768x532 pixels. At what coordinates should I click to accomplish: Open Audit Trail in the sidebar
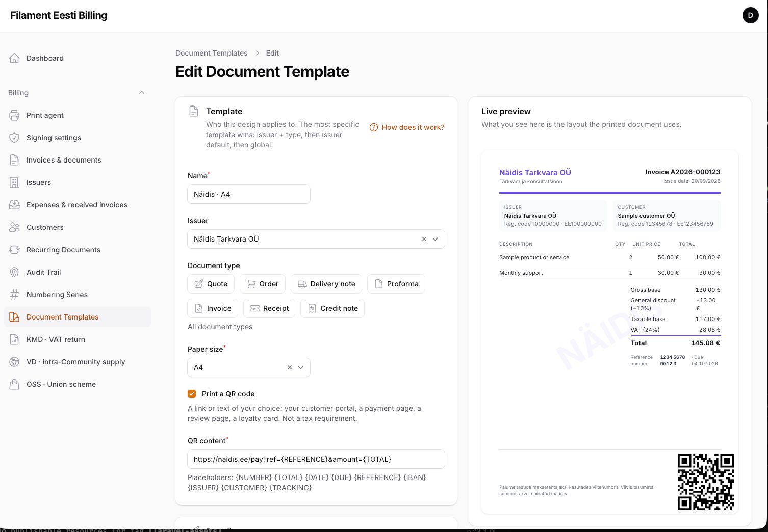(78, 272)
